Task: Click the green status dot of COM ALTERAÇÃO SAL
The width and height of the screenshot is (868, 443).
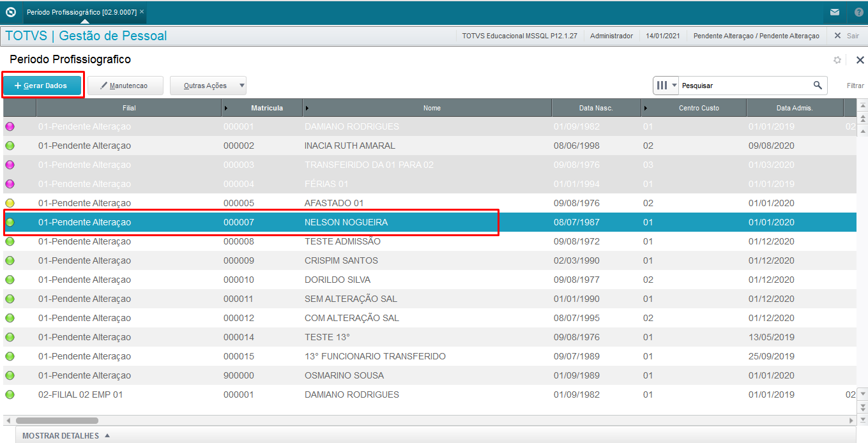Action: (x=10, y=318)
